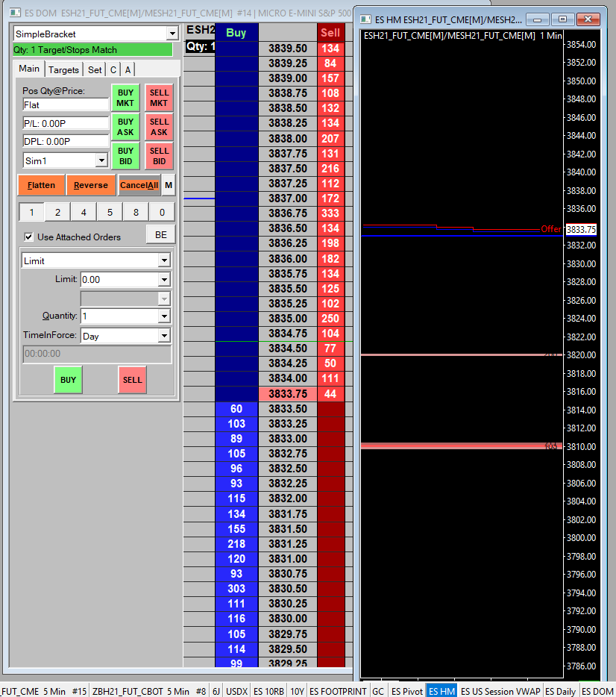The image size is (616, 697).
Task: Click price 3835.00 in DOM ladder
Action: [288, 319]
